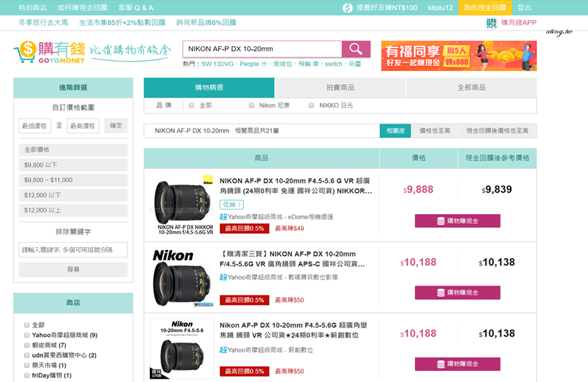Click the Nikon logo in second product listing

click(x=173, y=256)
